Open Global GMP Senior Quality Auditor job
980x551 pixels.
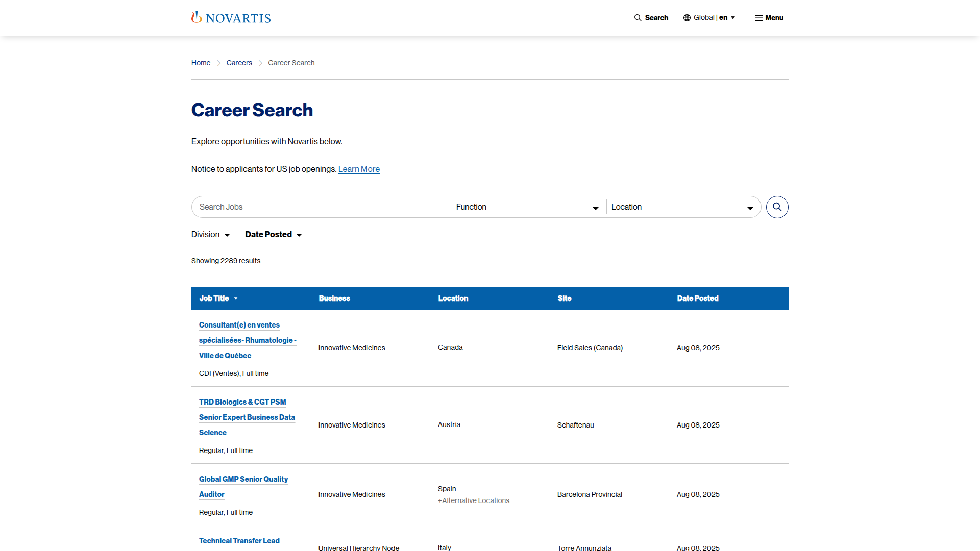coord(243,487)
